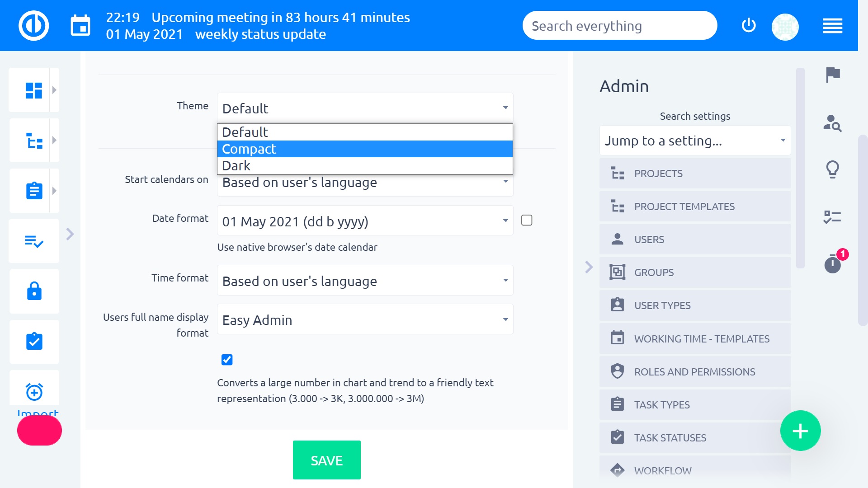This screenshot has width=868, height=488.
Task: Click the power icon in top bar
Action: click(x=749, y=26)
